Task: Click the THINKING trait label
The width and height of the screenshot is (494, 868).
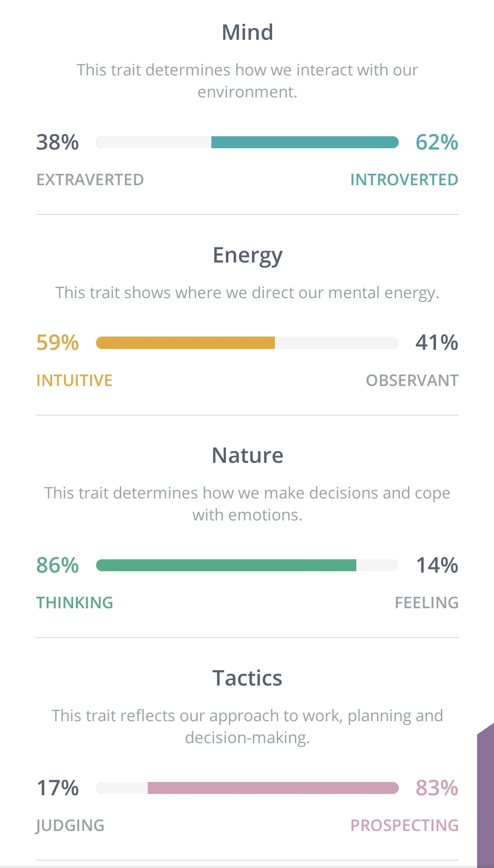Action: [75, 603]
